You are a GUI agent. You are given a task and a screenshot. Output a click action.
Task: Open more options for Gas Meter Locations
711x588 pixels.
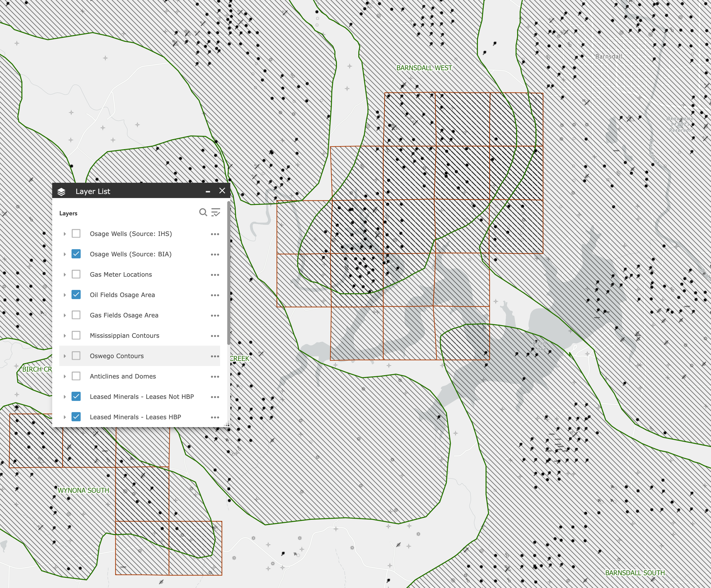[x=215, y=275]
